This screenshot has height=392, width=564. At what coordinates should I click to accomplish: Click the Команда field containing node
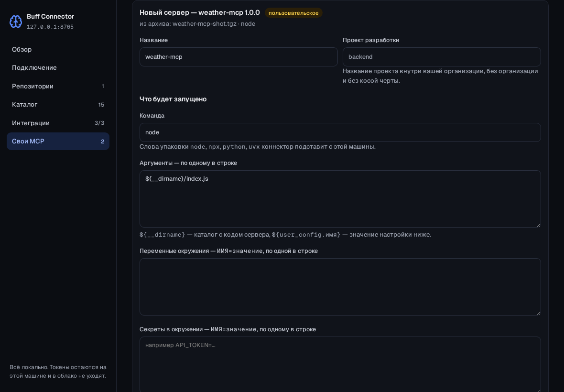(x=340, y=132)
